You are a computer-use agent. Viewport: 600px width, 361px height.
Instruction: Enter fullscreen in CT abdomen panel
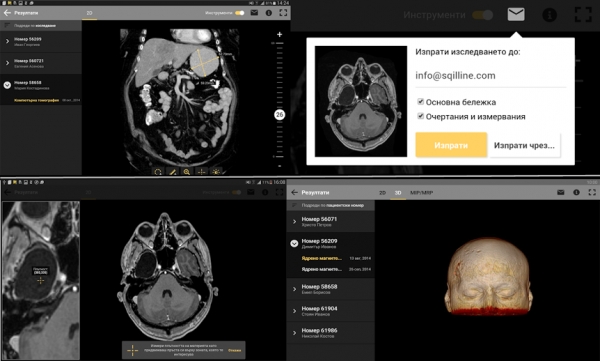[283, 13]
